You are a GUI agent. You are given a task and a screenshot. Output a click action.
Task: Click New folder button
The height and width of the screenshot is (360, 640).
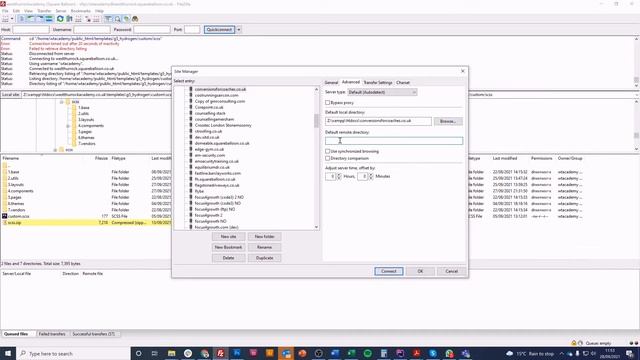click(x=264, y=236)
